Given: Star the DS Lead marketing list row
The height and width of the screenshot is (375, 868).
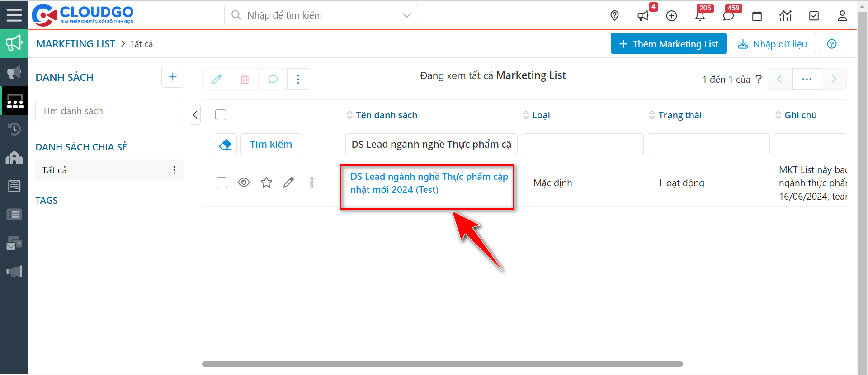Looking at the screenshot, I should 266,183.
